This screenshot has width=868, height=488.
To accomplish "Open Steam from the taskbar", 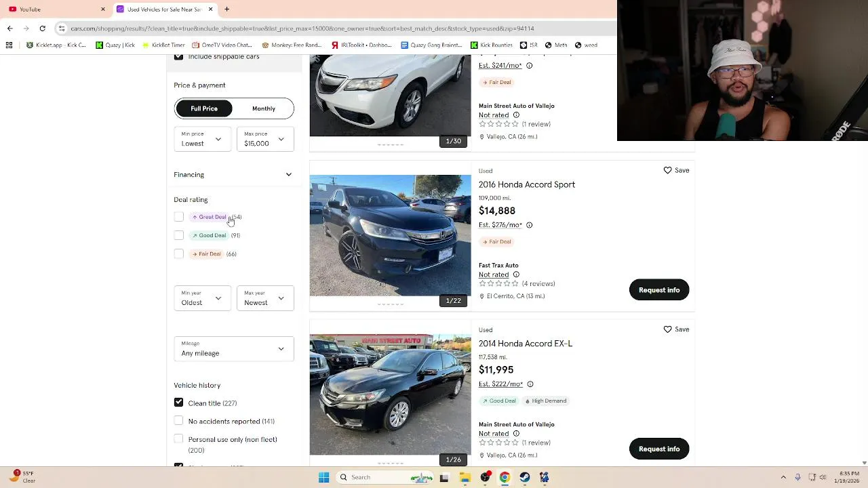I will point(525,477).
